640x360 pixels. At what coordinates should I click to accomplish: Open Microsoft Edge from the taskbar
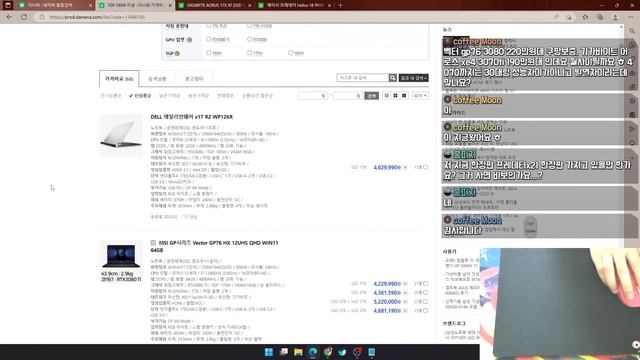click(x=313, y=352)
